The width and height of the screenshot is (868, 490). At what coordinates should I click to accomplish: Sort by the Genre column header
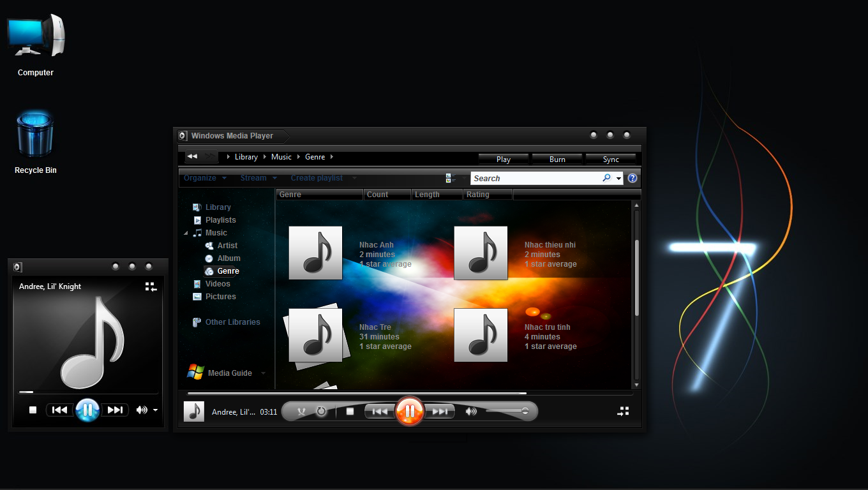point(320,195)
